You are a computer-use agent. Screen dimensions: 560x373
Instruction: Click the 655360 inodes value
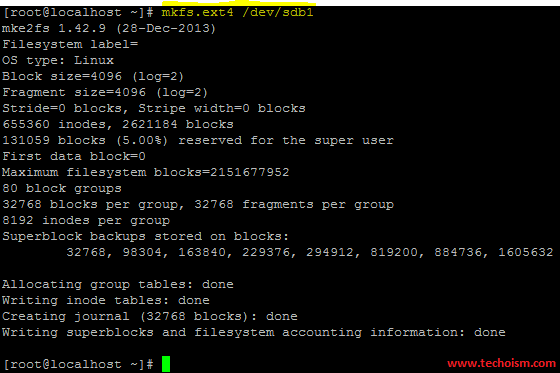(54, 124)
